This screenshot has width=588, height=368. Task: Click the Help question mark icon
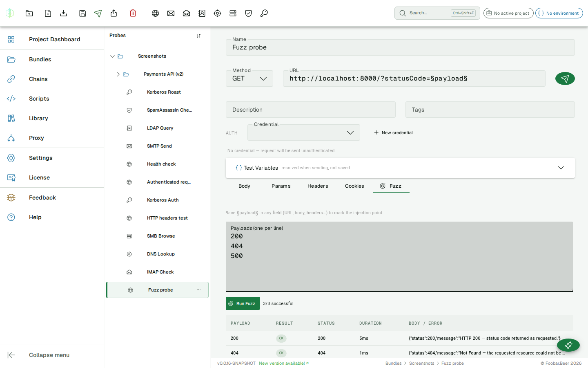pyautogui.click(x=11, y=217)
